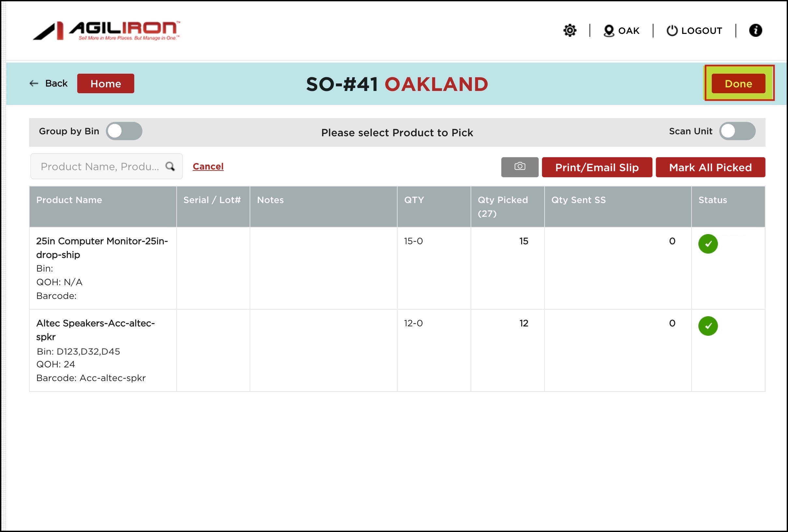
Task: Click Print/Email Slip
Action: point(596,167)
